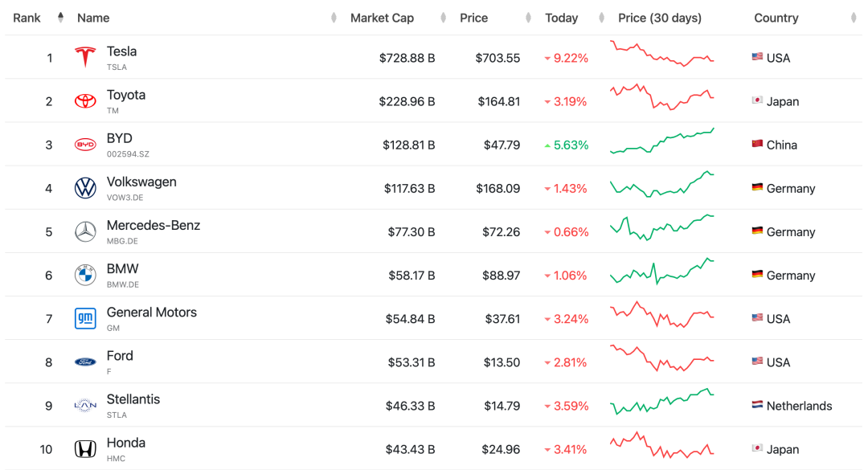Sort by Market Cap column header

pos(382,18)
